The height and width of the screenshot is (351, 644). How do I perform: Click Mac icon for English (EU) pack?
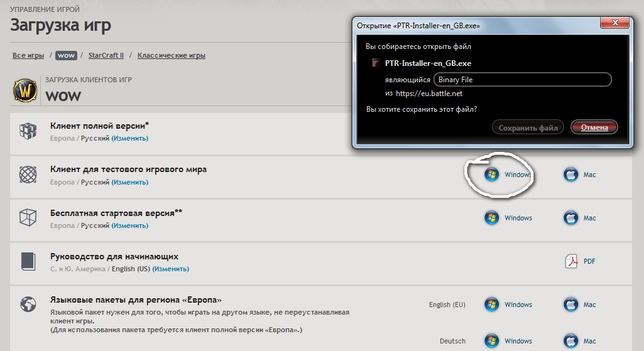point(570,304)
